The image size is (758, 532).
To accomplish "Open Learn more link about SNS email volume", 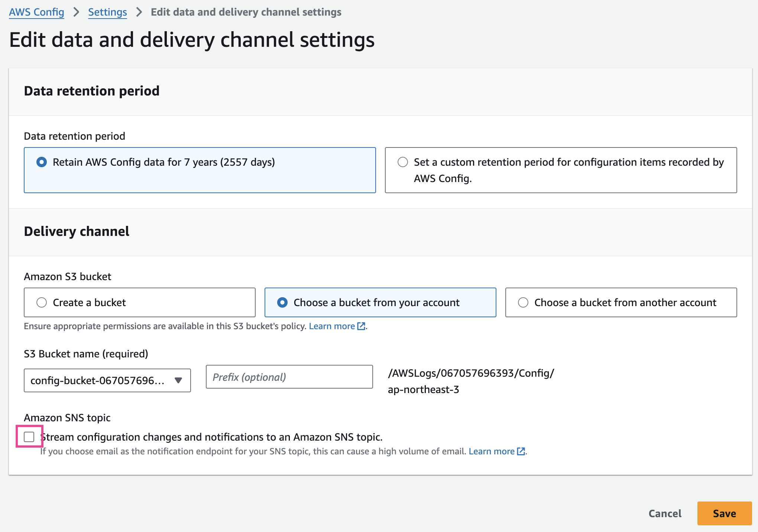I will (491, 451).
